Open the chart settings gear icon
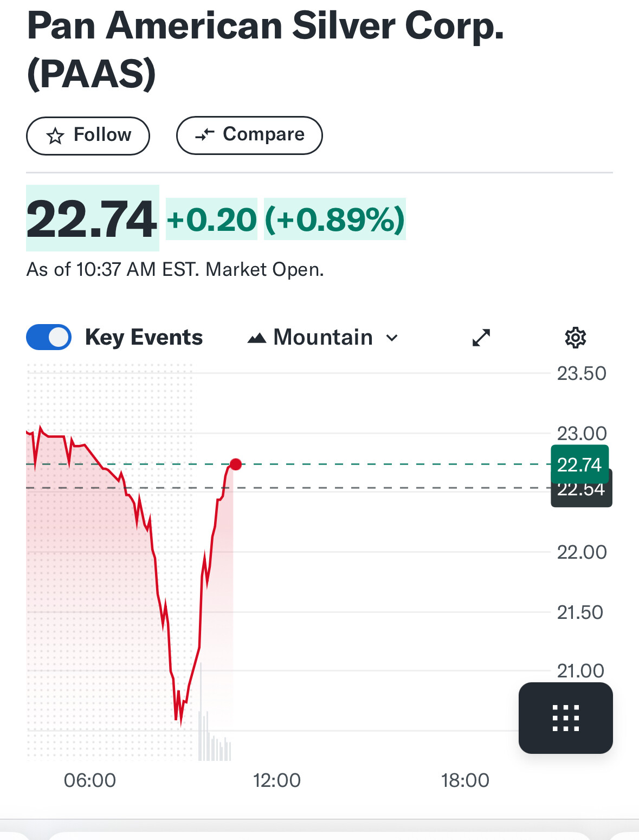The height and width of the screenshot is (840, 639). pos(575,338)
